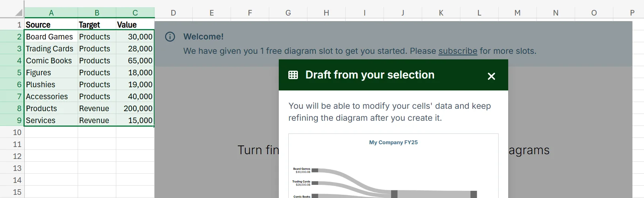Screen dimensions: 644x198
Task: Click the 19,000 value cell
Action: tap(135, 84)
